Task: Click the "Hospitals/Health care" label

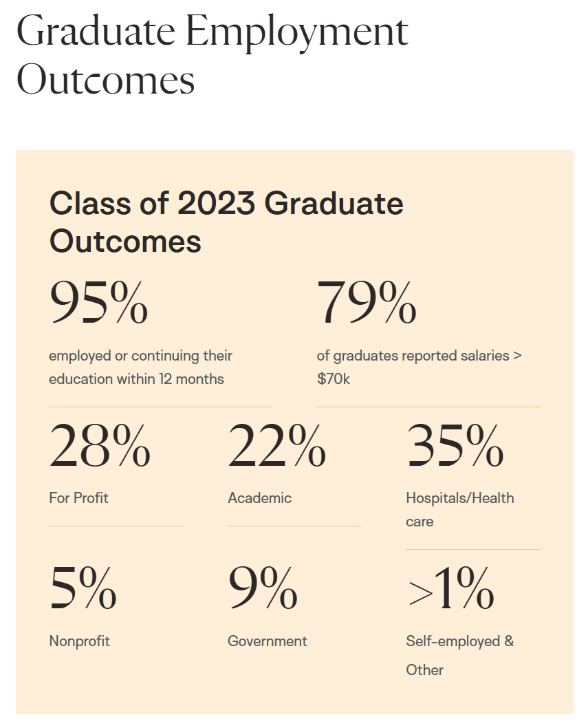Action: 459,509
